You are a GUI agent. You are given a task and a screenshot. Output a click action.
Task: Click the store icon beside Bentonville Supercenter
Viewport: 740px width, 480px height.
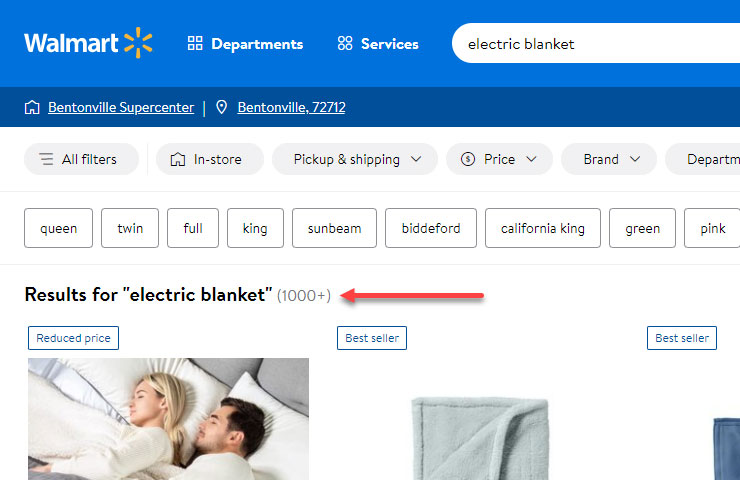click(x=32, y=107)
